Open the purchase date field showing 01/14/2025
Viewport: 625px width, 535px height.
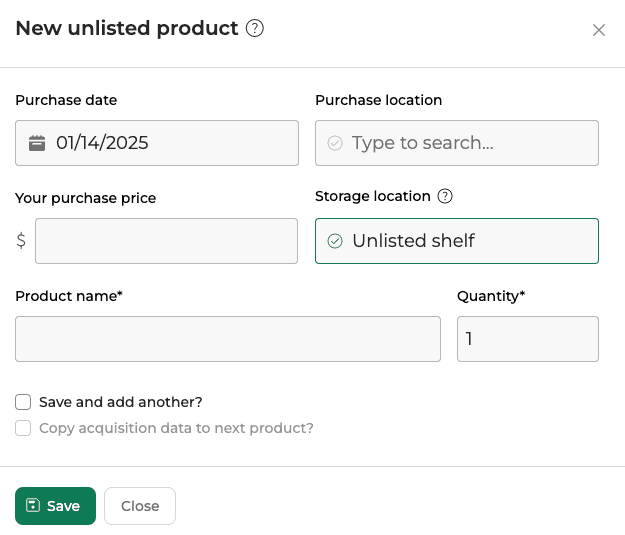coord(157,143)
